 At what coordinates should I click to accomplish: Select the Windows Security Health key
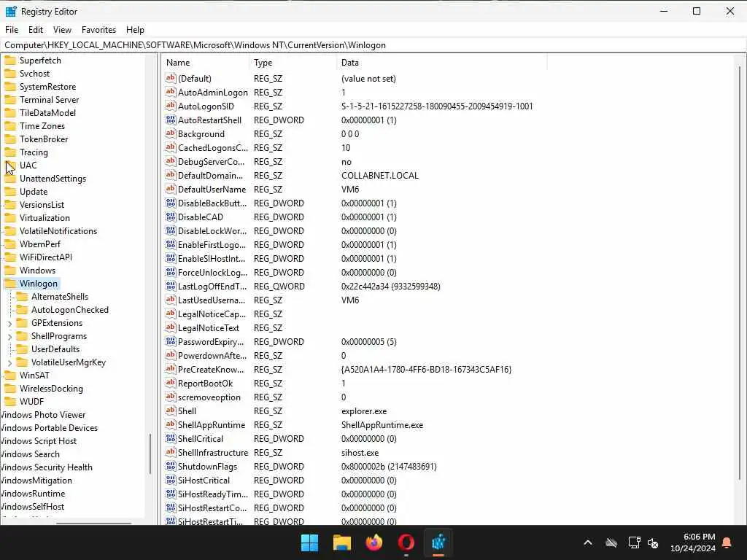point(47,467)
